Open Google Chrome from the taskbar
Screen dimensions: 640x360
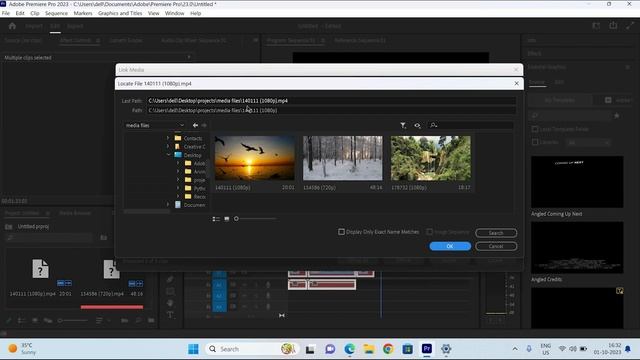pyautogui.click(x=388, y=349)
